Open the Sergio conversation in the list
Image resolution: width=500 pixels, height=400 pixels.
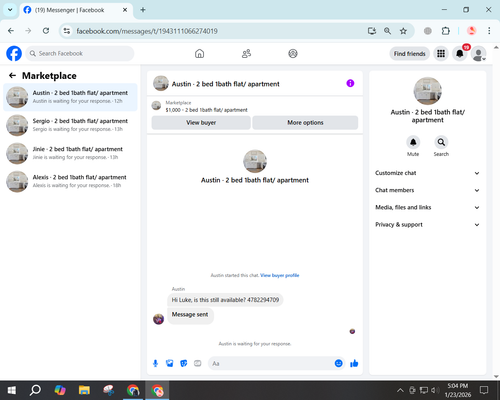[70, 125]
